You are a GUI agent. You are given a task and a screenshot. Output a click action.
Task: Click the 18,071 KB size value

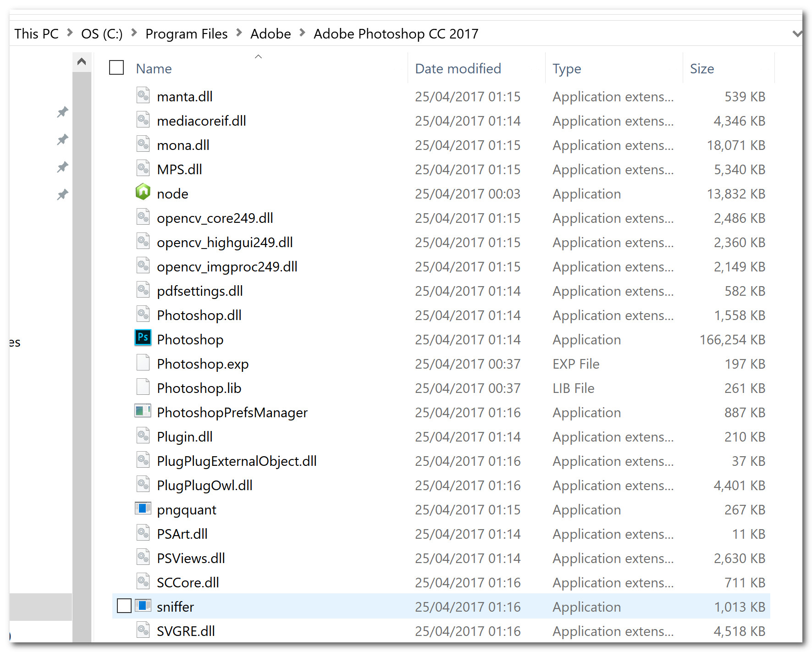pos(736,145)
